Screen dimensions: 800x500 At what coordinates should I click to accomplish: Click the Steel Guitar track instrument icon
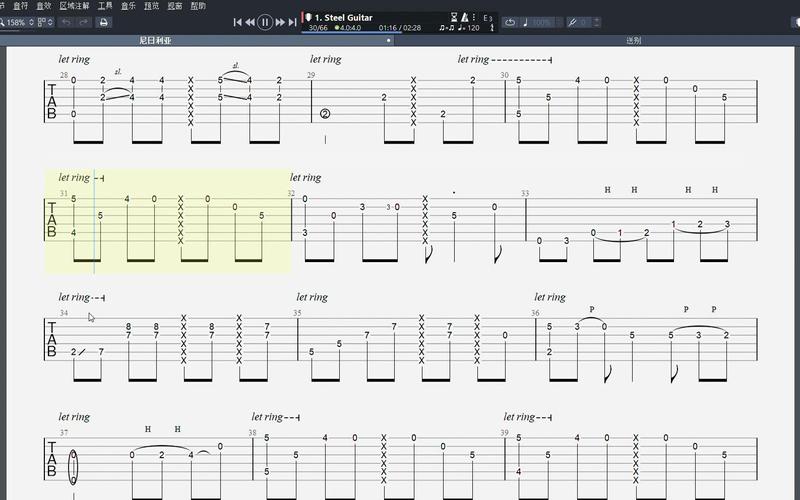(308, 17)
